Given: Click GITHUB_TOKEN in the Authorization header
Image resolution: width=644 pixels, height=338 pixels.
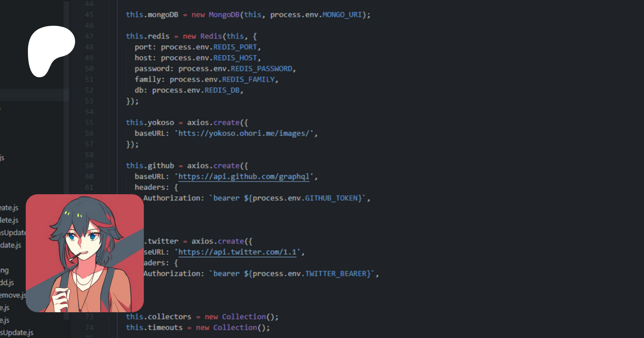Looking at the screenshot, I should pos(333,198).
